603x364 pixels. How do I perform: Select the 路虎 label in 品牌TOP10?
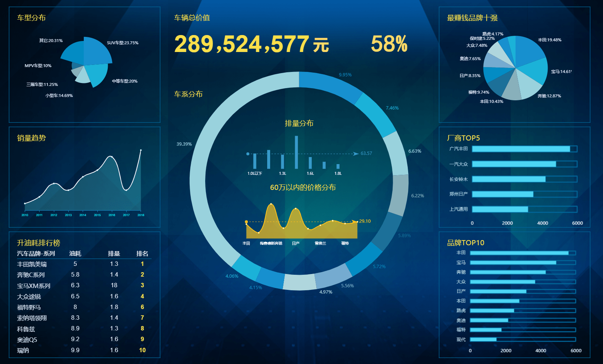click(x=461, y=311)
